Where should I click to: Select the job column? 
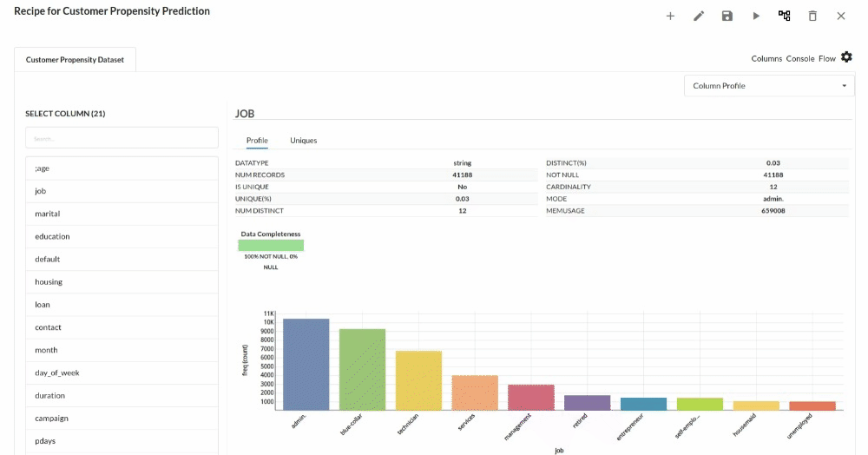(x=122, y=191)
